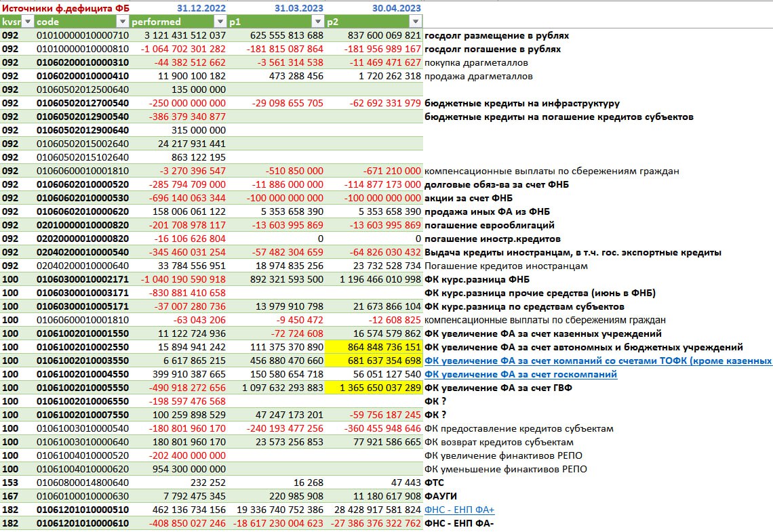Screen dimensions: 773x532
Task: Select the date header 31.03.2023
Action: point(299,8)
